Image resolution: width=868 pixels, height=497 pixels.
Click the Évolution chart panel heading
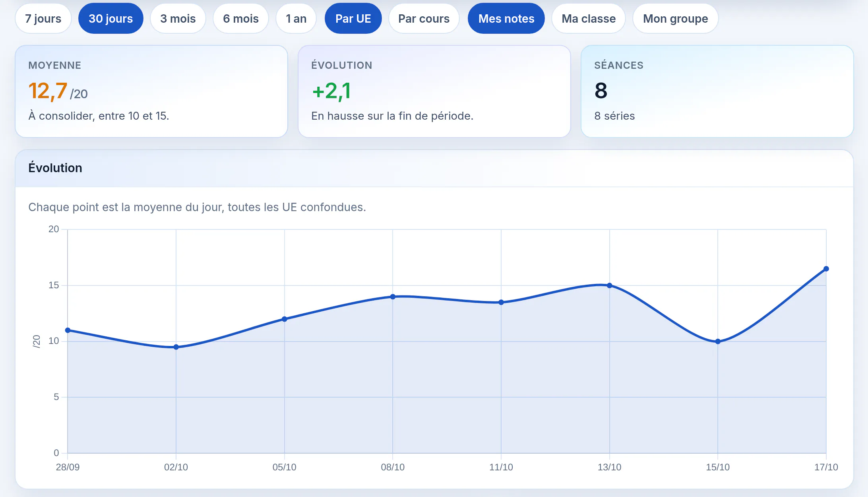[x=55, y=168]
